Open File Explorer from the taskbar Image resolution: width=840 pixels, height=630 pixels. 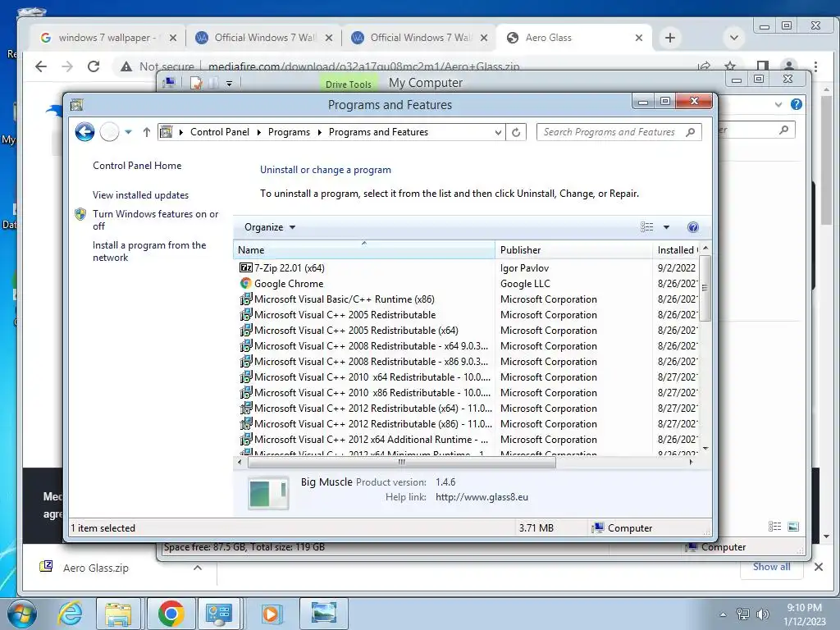pyautogui.click(x=118, y=614)
